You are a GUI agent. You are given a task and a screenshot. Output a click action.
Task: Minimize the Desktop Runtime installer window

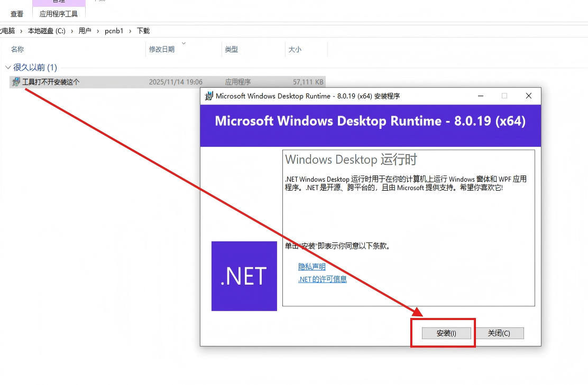480,96
